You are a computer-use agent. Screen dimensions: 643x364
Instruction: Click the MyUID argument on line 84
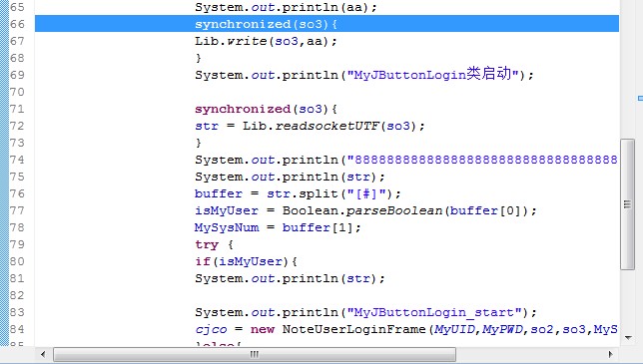click(x=454, y=330)
